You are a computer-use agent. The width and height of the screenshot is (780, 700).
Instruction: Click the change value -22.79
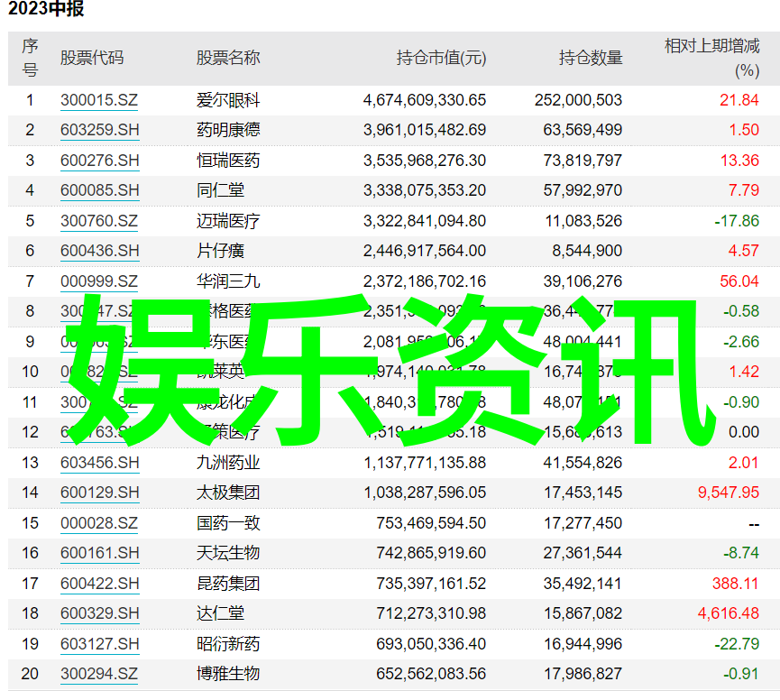737,644
